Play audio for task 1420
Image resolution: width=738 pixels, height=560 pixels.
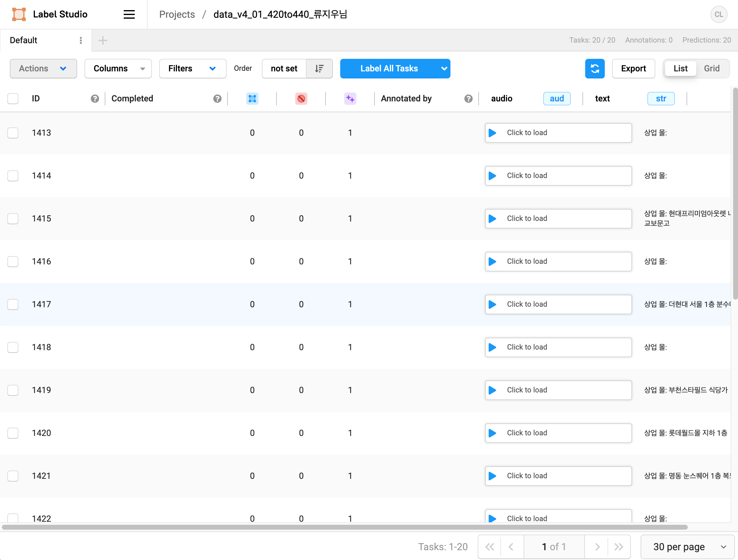pos(492,433)
